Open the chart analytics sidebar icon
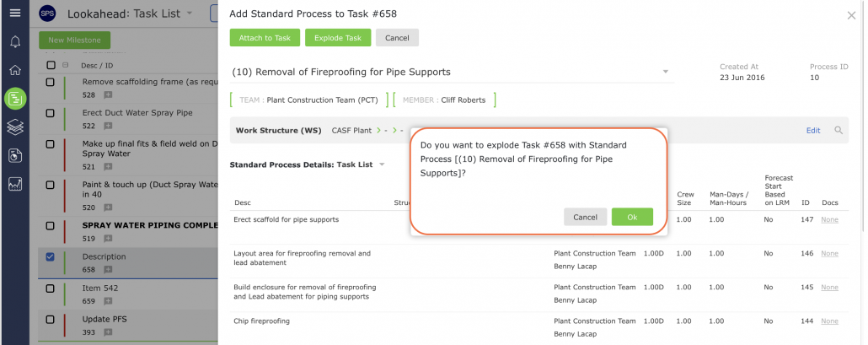The height and width of the screenshot is (345, 868). pyautogui.click(x=15, y=185)
